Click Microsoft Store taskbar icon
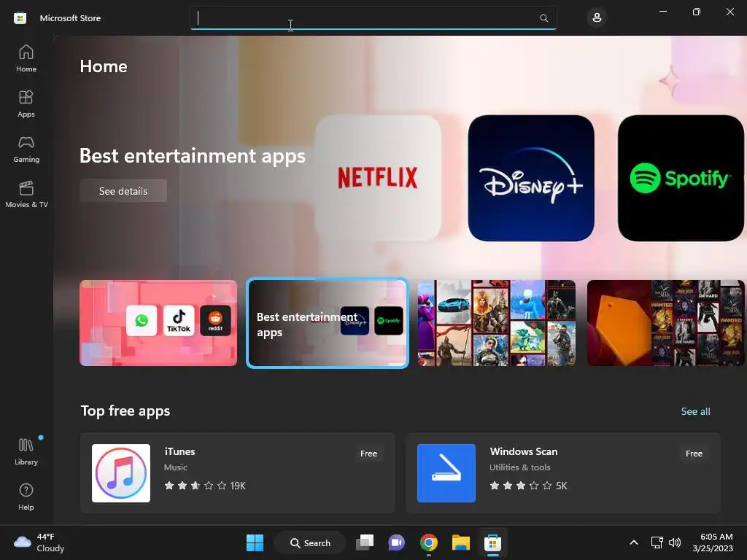This screenshot has height=560, width=747. (492, 542)
